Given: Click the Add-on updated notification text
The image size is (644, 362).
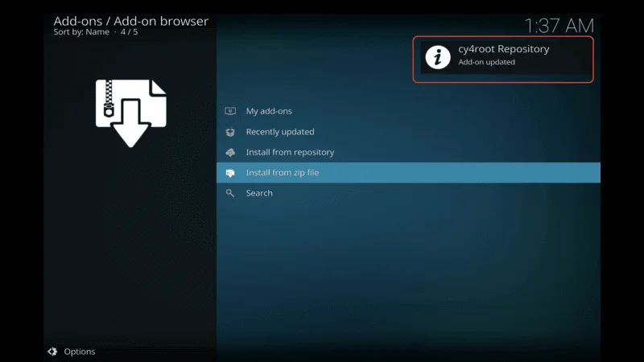Looking at the screenshot, I should pos(487,62).
